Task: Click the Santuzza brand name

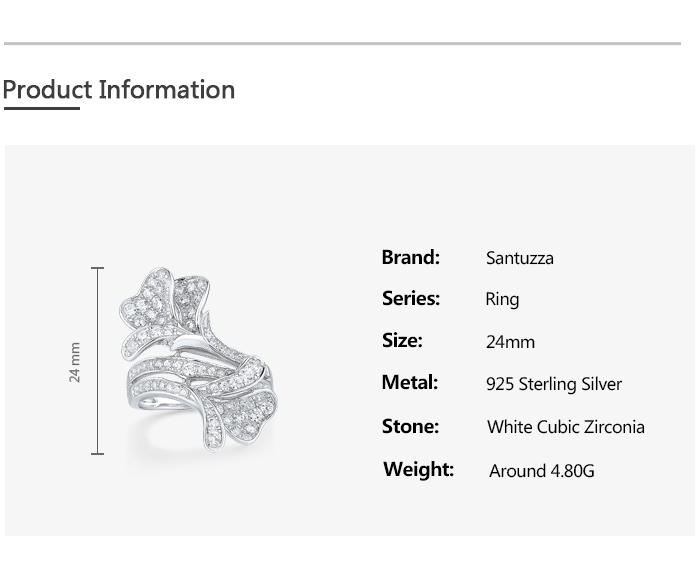Action: (x=519, y=258)
